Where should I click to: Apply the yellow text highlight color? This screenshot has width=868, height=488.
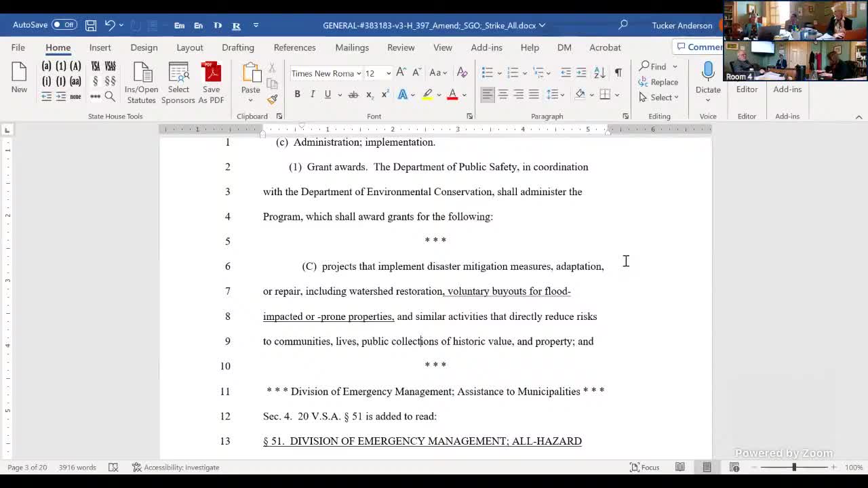427,94
